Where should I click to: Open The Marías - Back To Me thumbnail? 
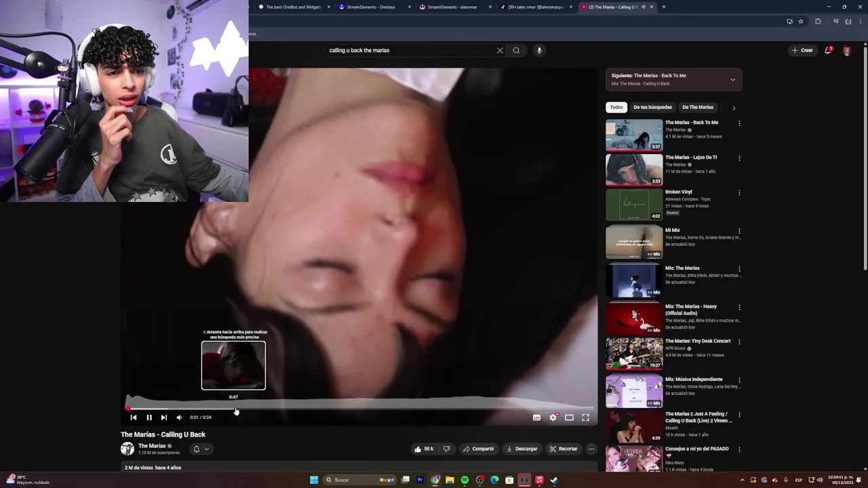click(x=634, y=135)
